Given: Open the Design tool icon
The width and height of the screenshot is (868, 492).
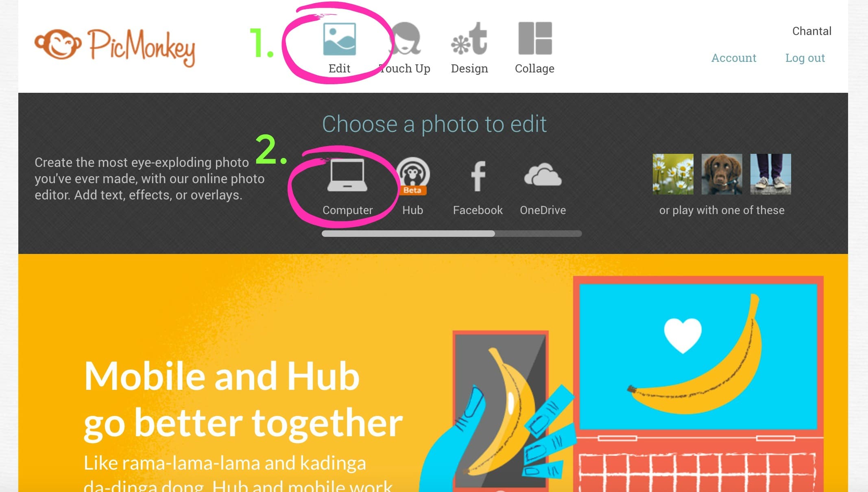Looking at the screenshot, I should click(x=469, y=39).
